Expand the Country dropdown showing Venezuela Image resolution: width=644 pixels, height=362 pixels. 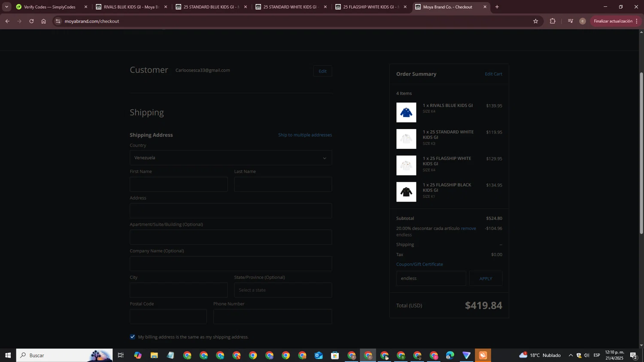coord(231,158)
